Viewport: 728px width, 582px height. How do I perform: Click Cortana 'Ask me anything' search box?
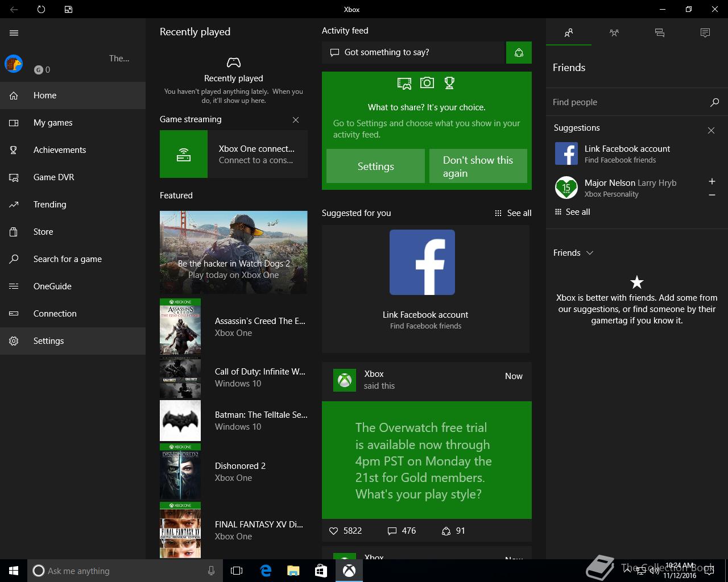tap(124, 571)
